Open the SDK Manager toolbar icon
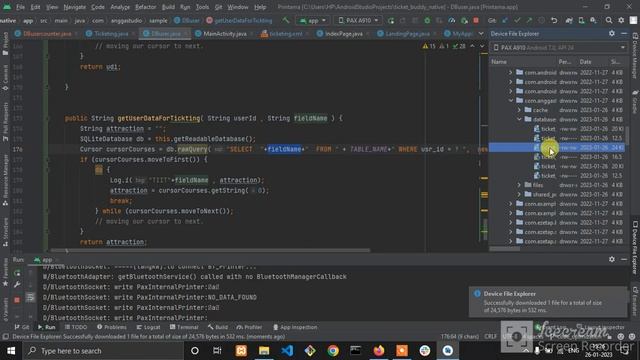640x360 pixels. [593, 20]
